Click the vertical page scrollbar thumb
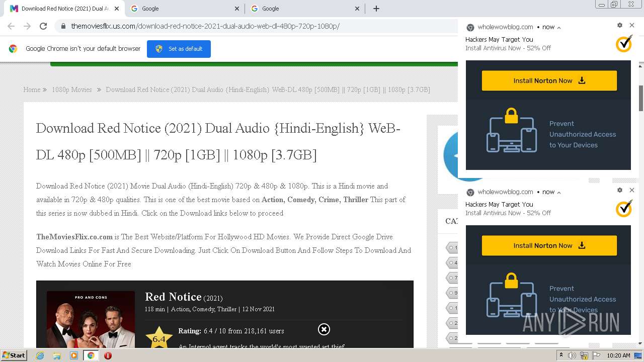The width and height of the screenshot is (644, 362). pos(641,98)
